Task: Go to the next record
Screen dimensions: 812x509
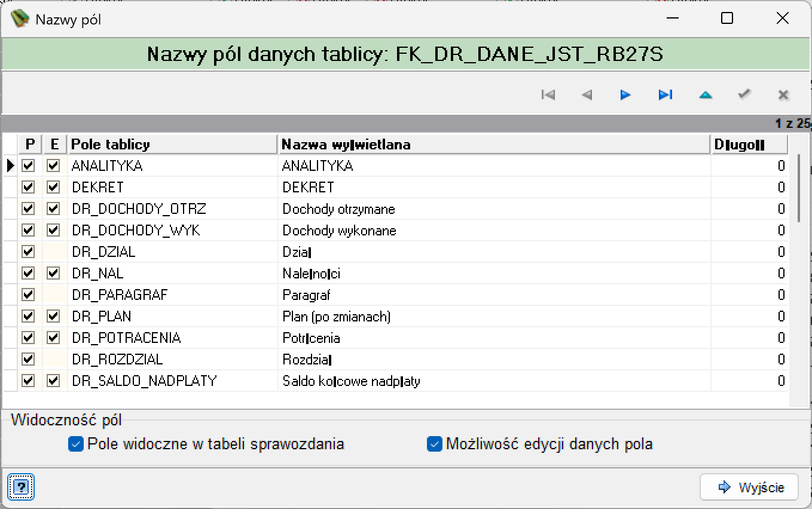Action: (626, 94)
